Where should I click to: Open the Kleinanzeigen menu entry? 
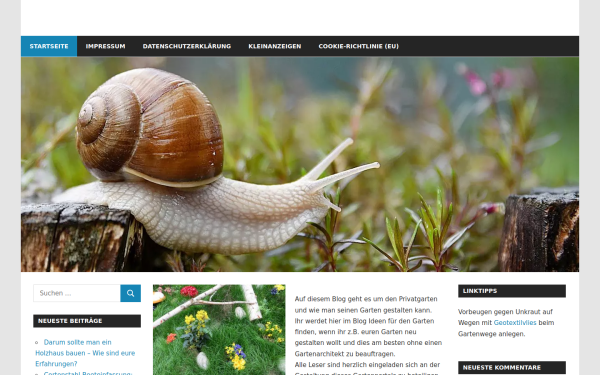point(275,46)
